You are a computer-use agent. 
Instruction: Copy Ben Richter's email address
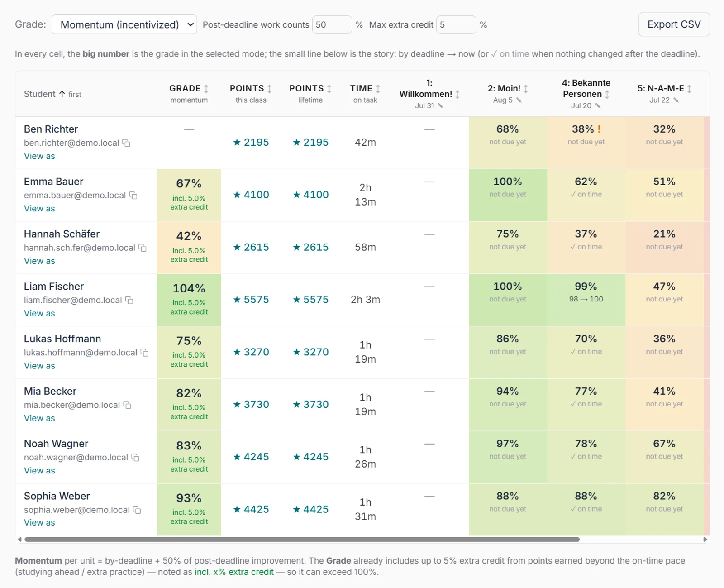click(127, 143)
